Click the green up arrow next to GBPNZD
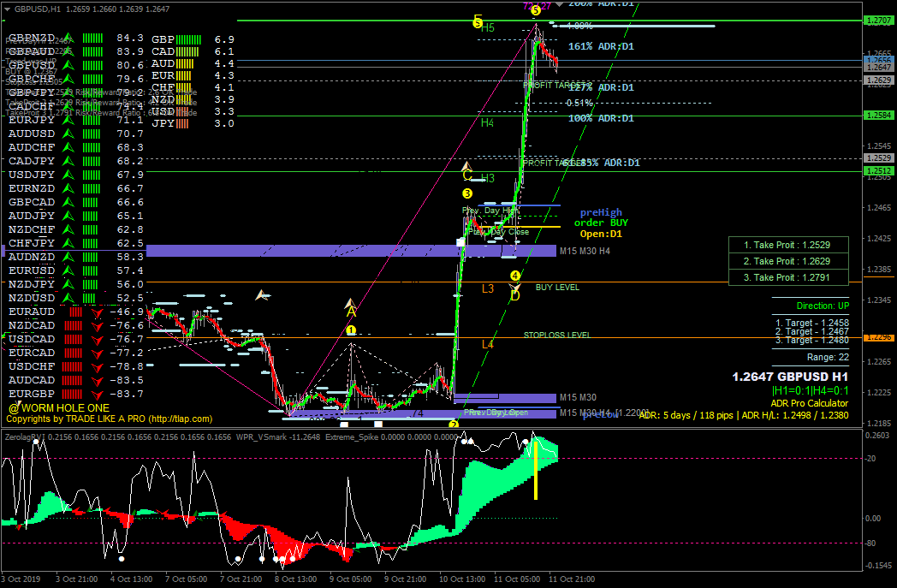This screenshot has width=897, height=588. pyautogui.click(x=68, y=38)
